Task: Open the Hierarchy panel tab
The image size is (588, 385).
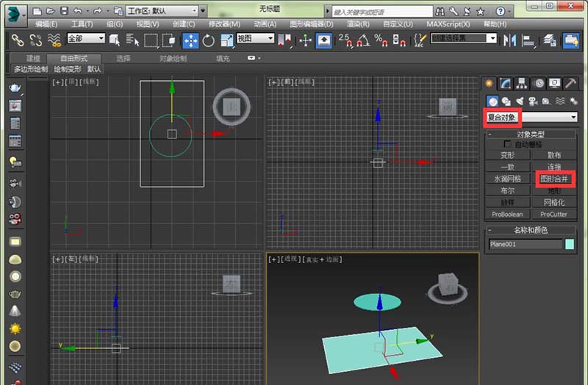Action: pos(522,83)
